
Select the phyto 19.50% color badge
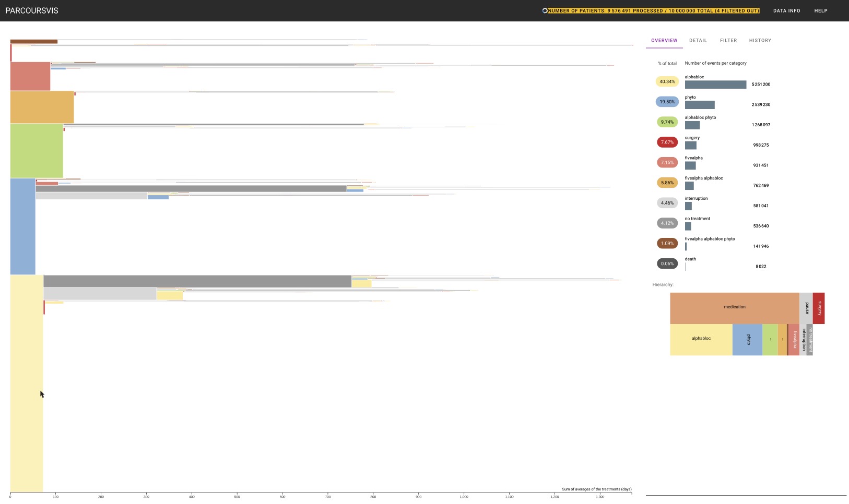click(x=667, y=102)
